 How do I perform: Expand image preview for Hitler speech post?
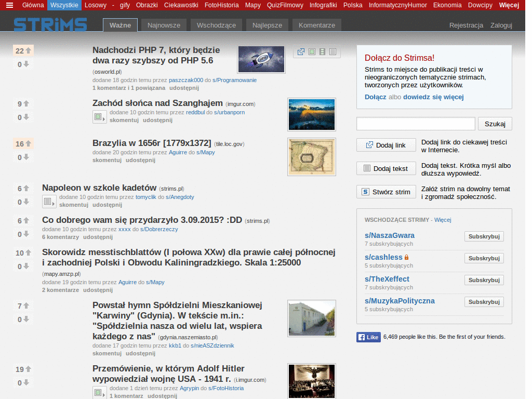point(100,393)
